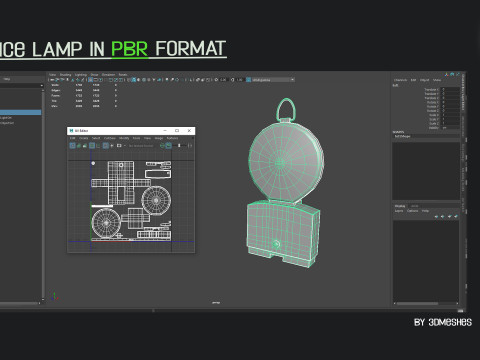Open the viewport Shading menu
This screenshot has height=360, width=480.
coord(65,75)
